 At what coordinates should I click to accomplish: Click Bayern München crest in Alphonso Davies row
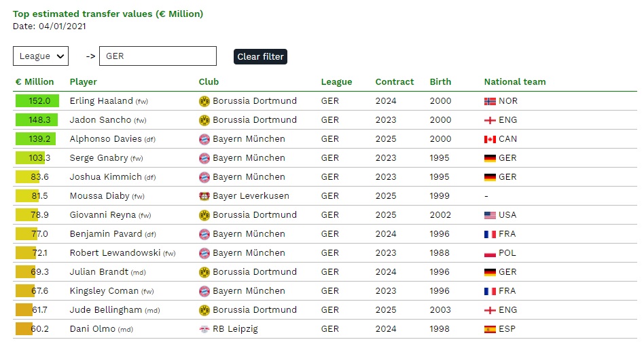click(x=204, y=139)
